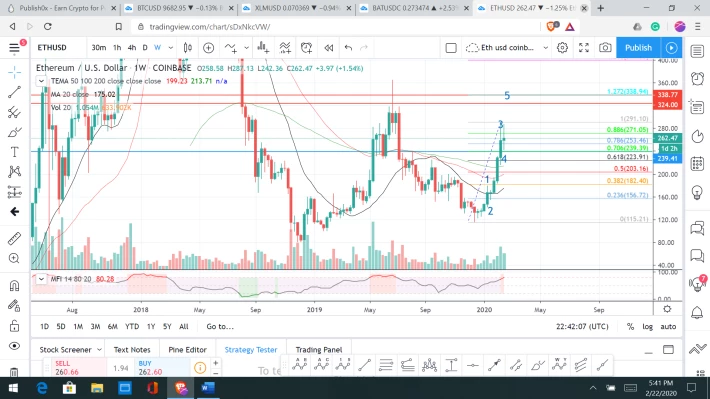Click the back arrow in left toolbar
Viewport: 710px width, 399px height.
(14, 212)
